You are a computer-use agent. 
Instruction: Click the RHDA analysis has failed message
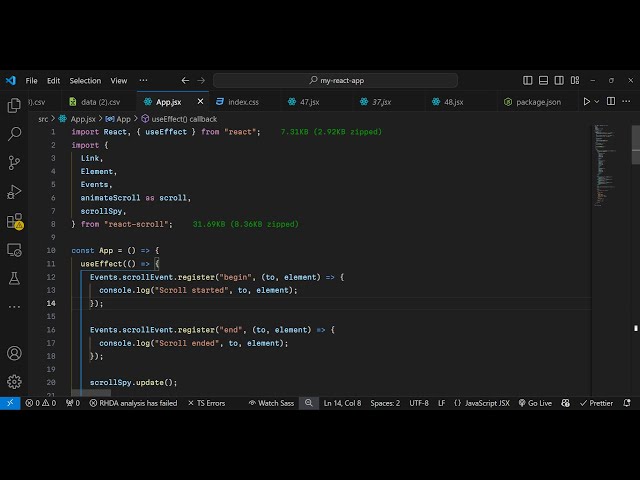(132, 403)
